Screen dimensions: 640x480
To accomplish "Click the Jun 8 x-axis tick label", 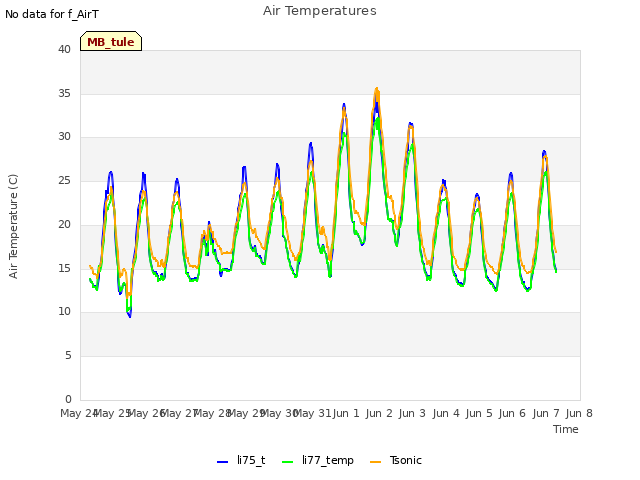I will coord(579,413).
